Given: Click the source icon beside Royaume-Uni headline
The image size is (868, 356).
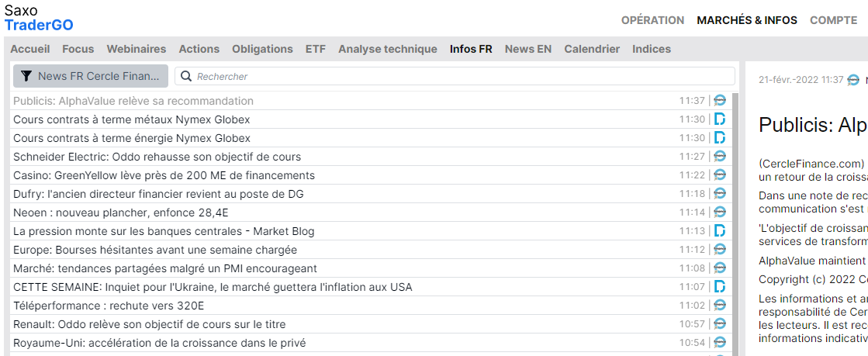Looking at the screenshot, I should (720, 343).
